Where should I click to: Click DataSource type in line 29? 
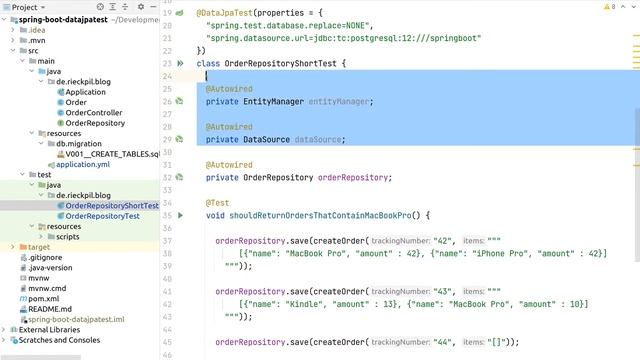(267, 139)
